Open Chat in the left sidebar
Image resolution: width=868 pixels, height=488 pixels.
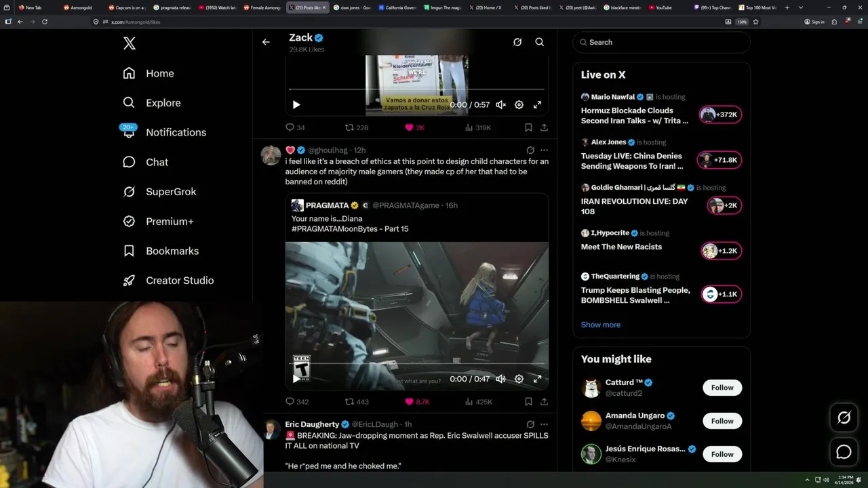[x=145, y=162]
